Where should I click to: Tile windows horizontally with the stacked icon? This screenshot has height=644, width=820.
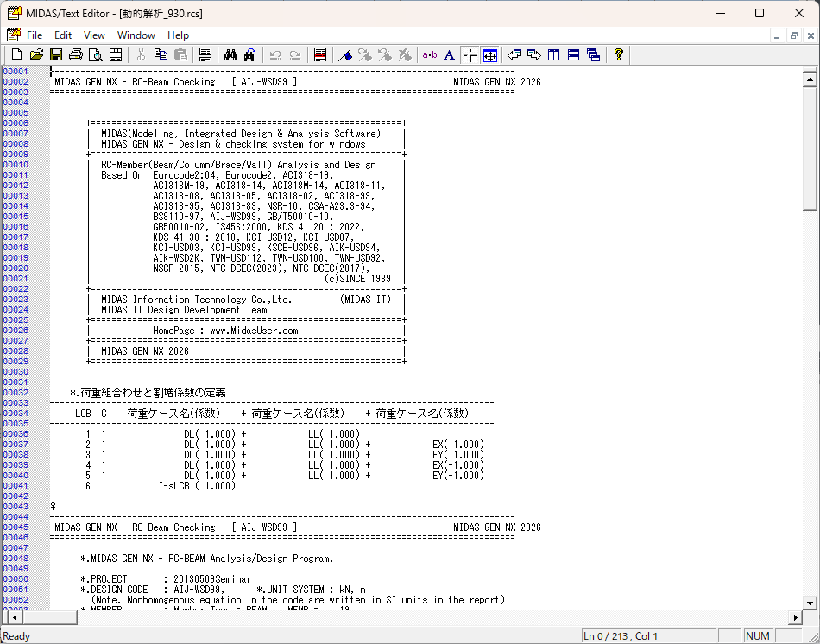pyautogui.click(x=574, y=55)
